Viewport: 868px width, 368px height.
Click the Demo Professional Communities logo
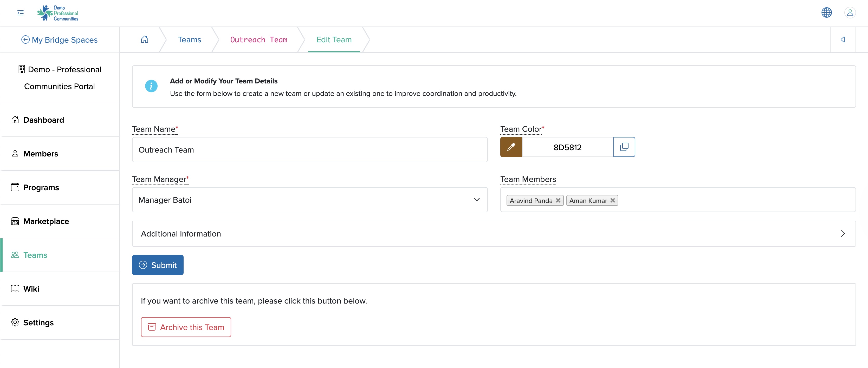pos(58,13)
